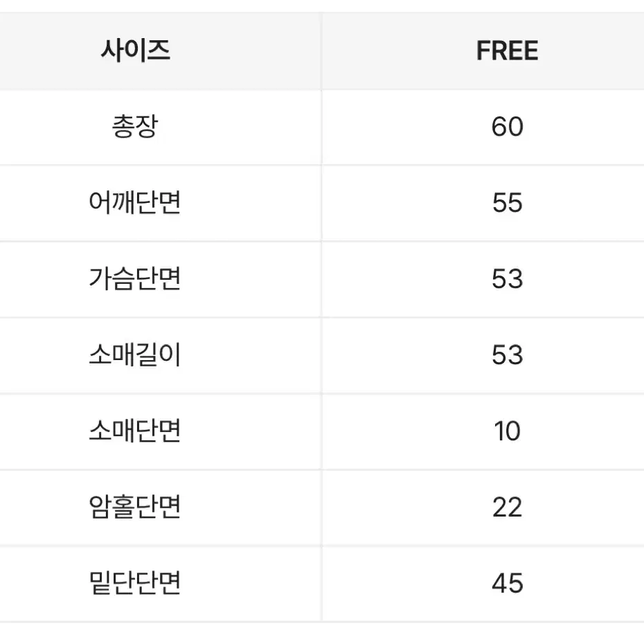Select the 가슴단면 row label
The image size is (644, 644).
[x=135, y=278]
